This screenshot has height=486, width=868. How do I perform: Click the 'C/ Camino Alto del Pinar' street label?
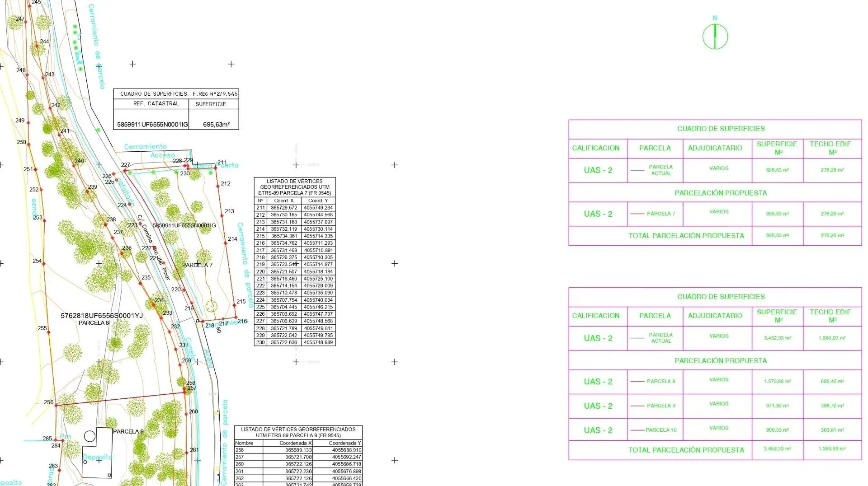tap(154, 247)
